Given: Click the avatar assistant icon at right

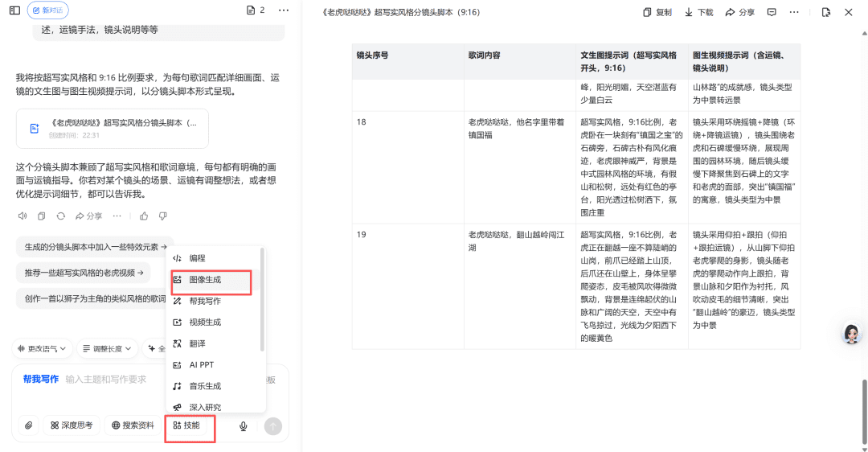Looking at the screenshot, I should tap(851, 335).
